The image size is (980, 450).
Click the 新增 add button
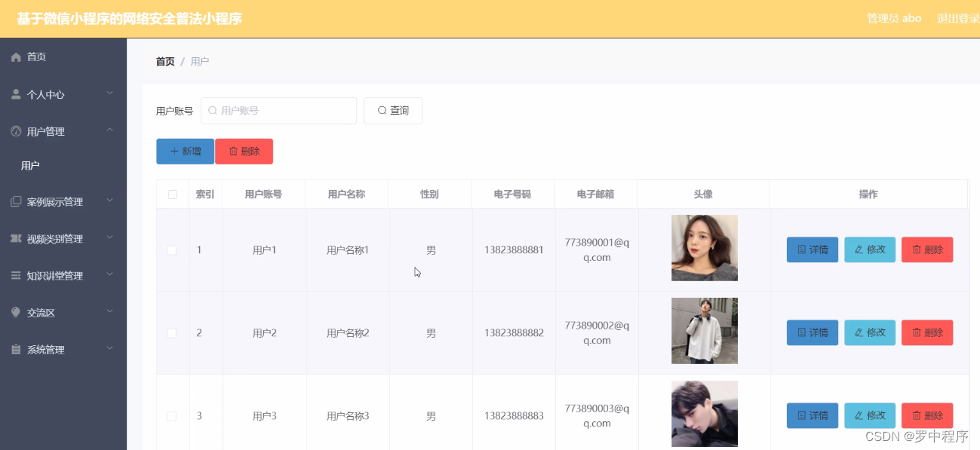click(x=185, y=151)
